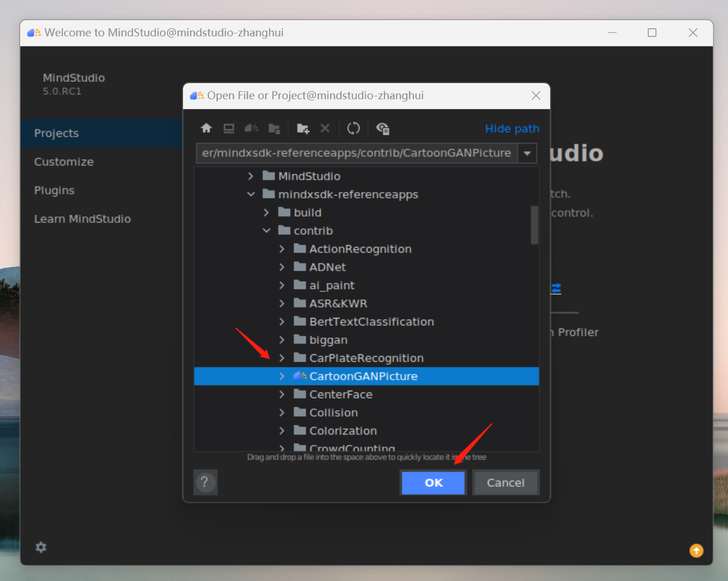The width and height of the screenshot is (728, 581).
Task: Expand the biggan folder chevron
Action: [x=282, y=340]
